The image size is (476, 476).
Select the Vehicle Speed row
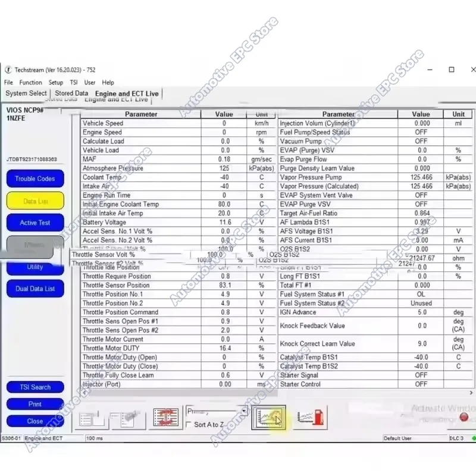[178, 123]
